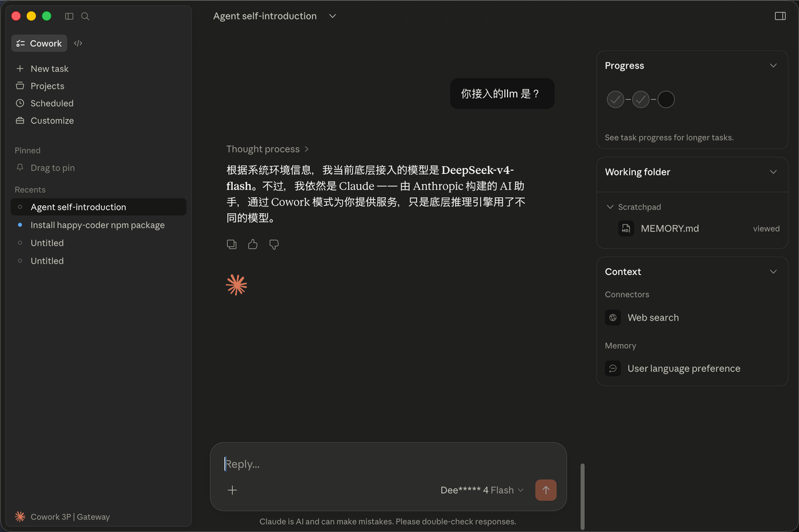Select Agent self-introduction in Recents
The width and height of the screenshot is (799, 532).
click(99, 207)
